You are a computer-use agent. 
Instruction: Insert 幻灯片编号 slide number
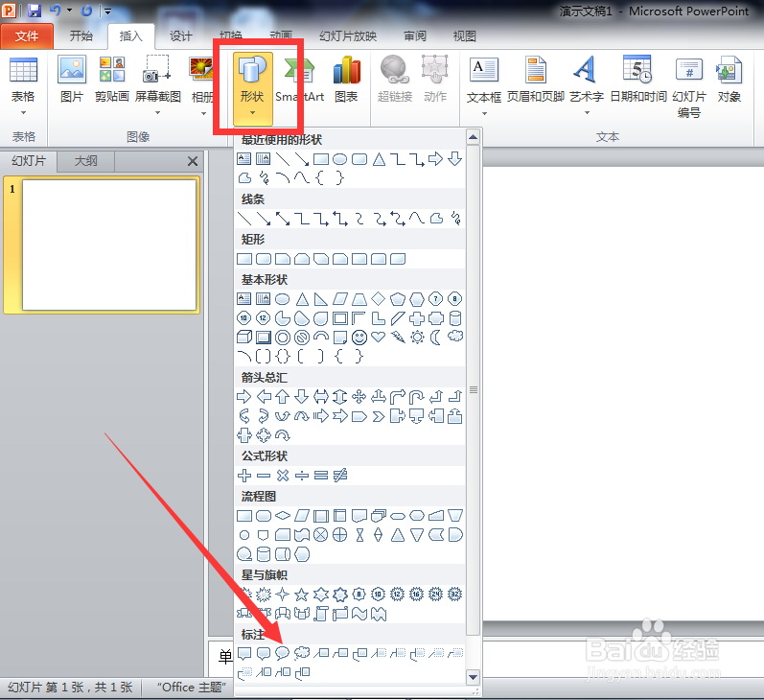point(689,86)
